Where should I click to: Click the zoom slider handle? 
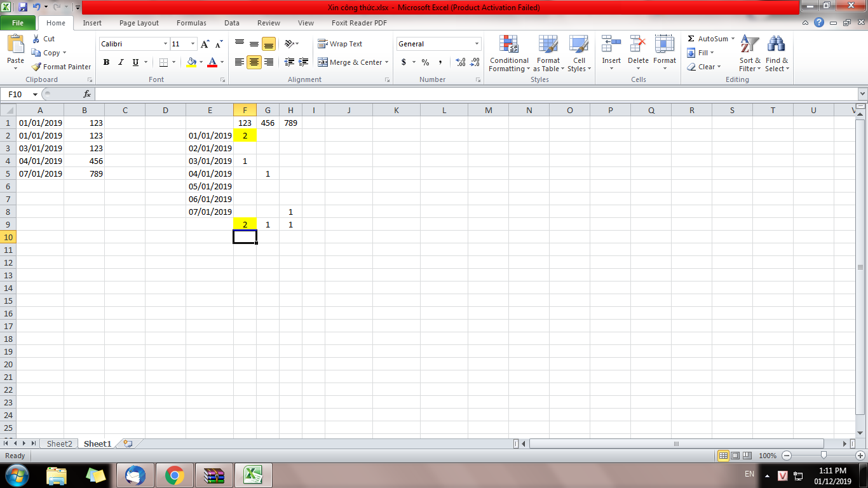pos(824,456)
